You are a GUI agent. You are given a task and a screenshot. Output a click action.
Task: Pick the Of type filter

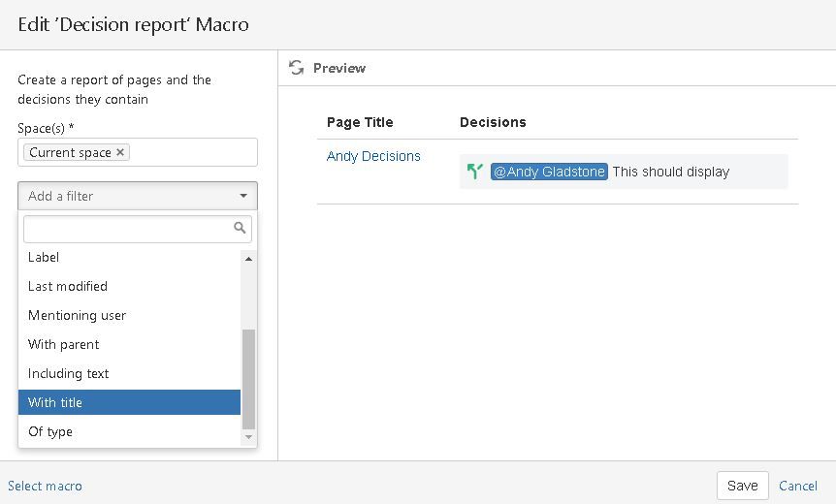pos(50,431)
